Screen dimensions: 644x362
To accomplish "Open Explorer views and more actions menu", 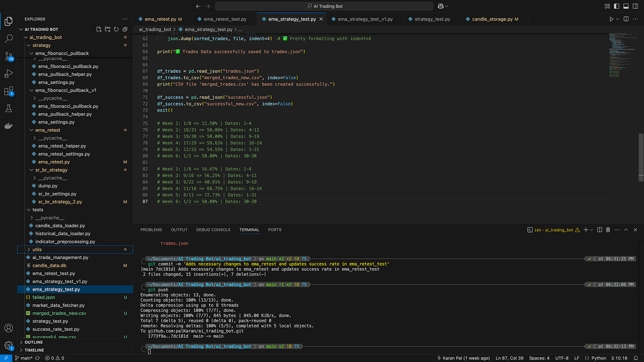I will point(125,19).
